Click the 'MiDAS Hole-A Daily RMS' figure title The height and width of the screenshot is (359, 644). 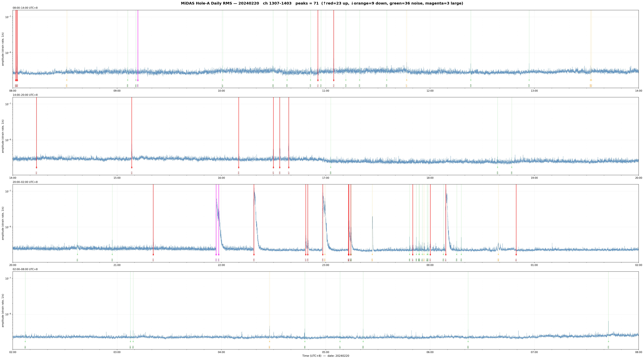(x=322, y=3)
